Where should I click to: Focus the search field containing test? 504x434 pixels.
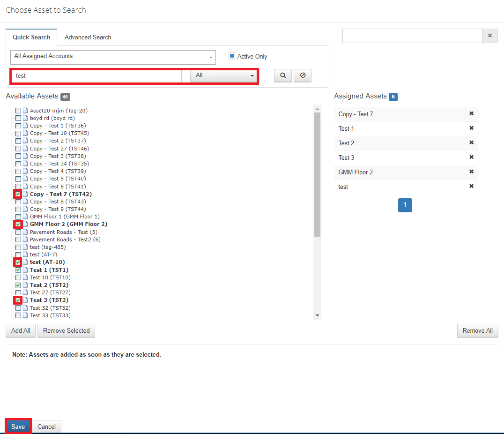coord(96,75)
